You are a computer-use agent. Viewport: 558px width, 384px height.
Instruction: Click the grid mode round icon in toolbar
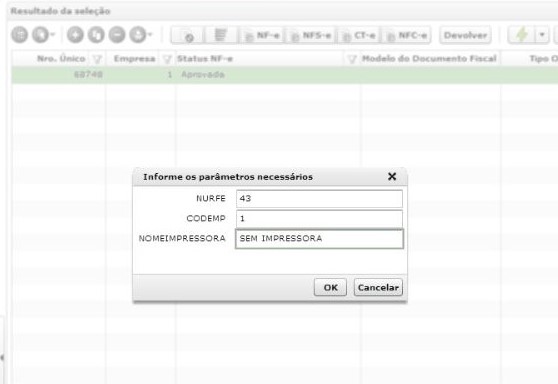(20, 35)
